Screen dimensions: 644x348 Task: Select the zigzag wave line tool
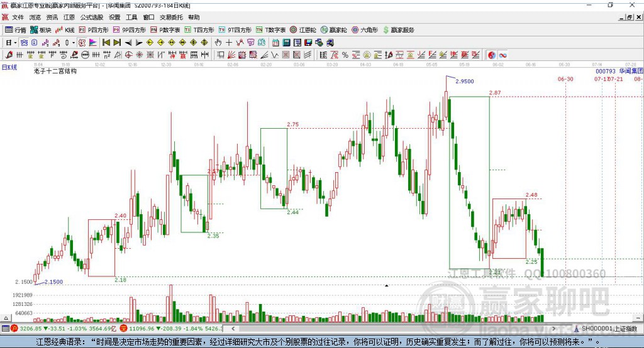(x=275, y=55)
